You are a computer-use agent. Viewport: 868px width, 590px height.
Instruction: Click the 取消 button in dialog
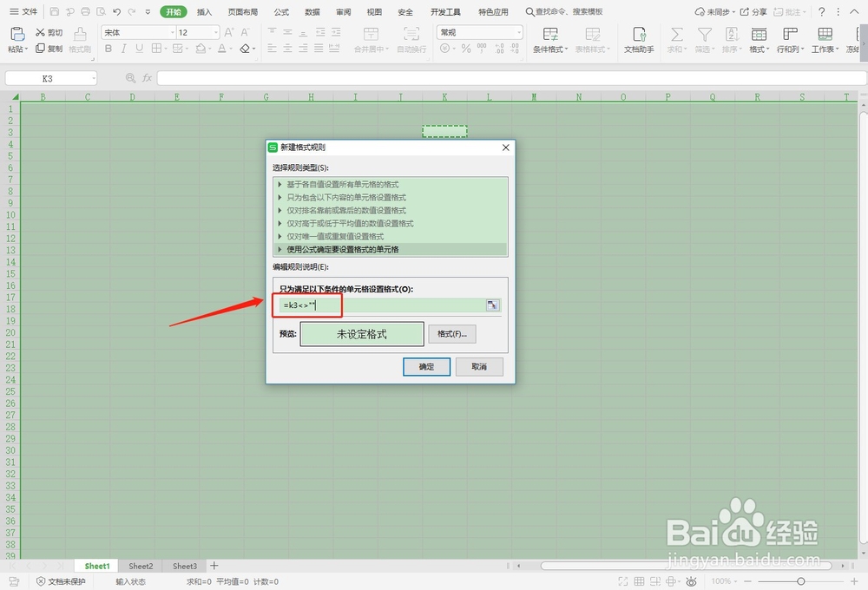click(x=479, y=366)
